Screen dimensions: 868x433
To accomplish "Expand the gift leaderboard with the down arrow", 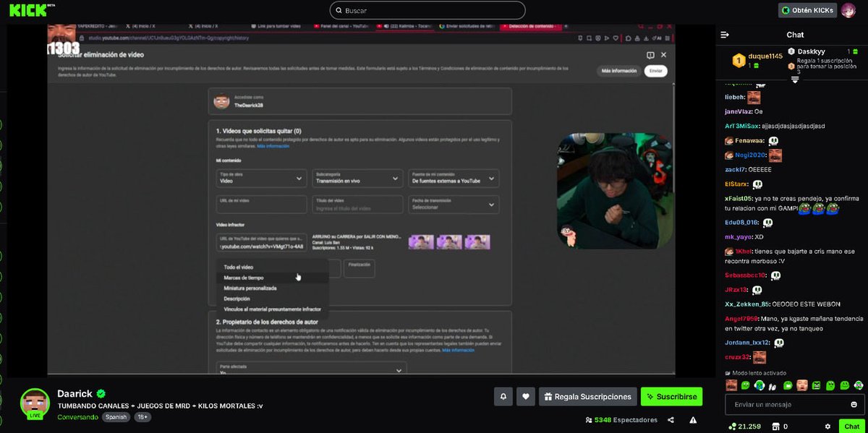I will (x=795, y=79).
